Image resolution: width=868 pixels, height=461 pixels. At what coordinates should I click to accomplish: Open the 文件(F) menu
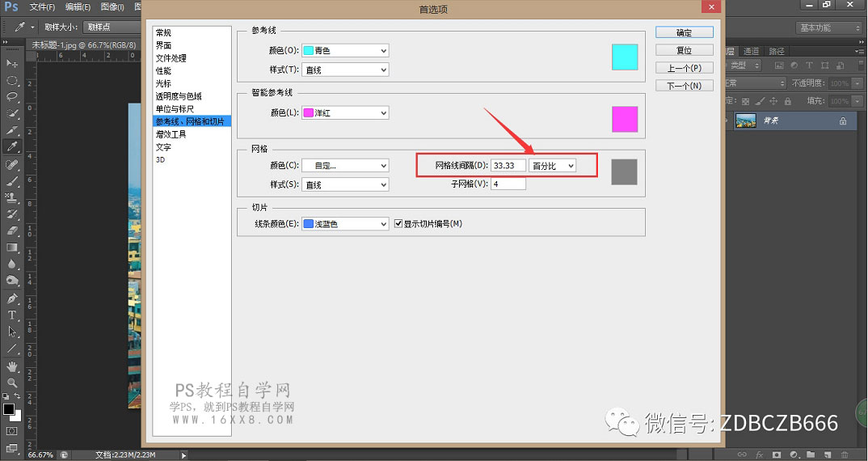(x=42, y=7)
